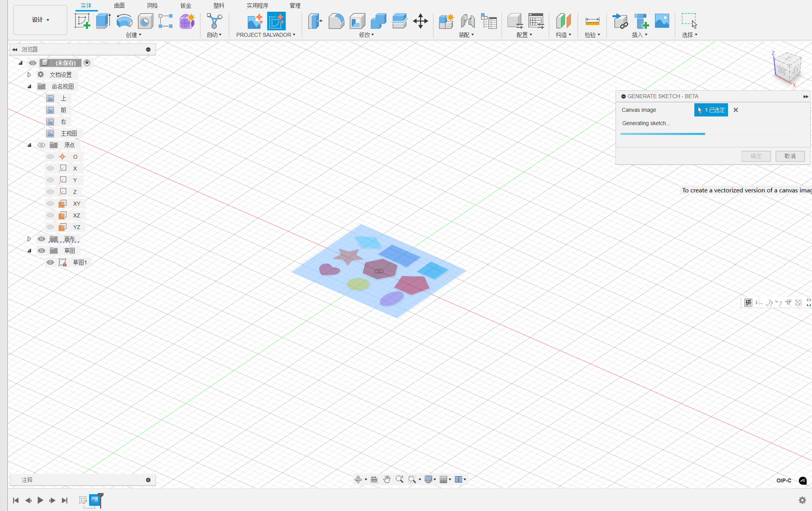The height and width of the screenshot is (511, 812).
Task: Open the 修改 dropdown menu
Action: (367, 35)
